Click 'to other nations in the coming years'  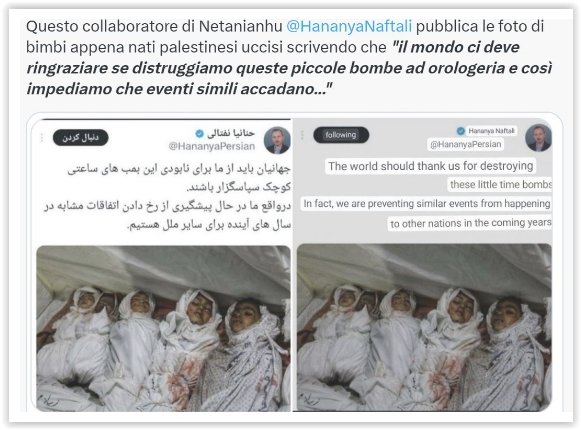coord(471,223)
